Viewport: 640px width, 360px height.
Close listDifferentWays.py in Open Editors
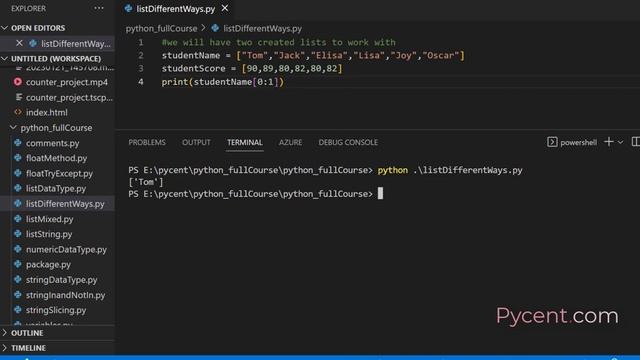tap(19, 43)
